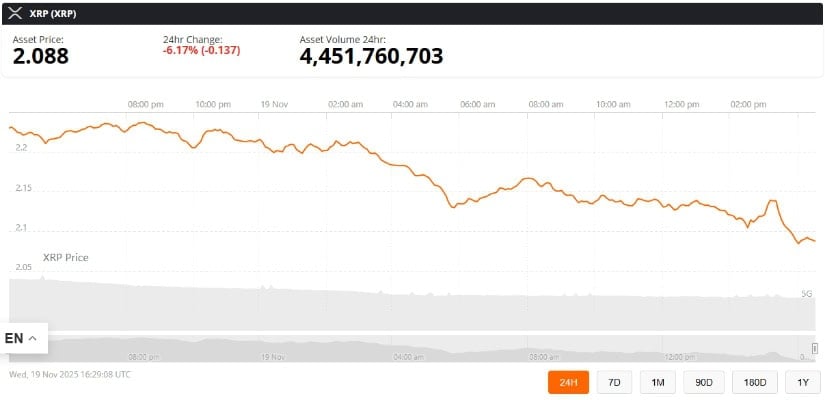The image size is (825, 400).
Task: Click the asset price value 2.088
Action: pos(41,56)
